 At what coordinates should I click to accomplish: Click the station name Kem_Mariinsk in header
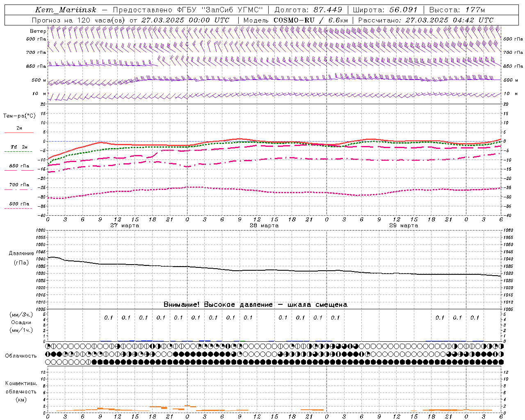click(66, 10)
